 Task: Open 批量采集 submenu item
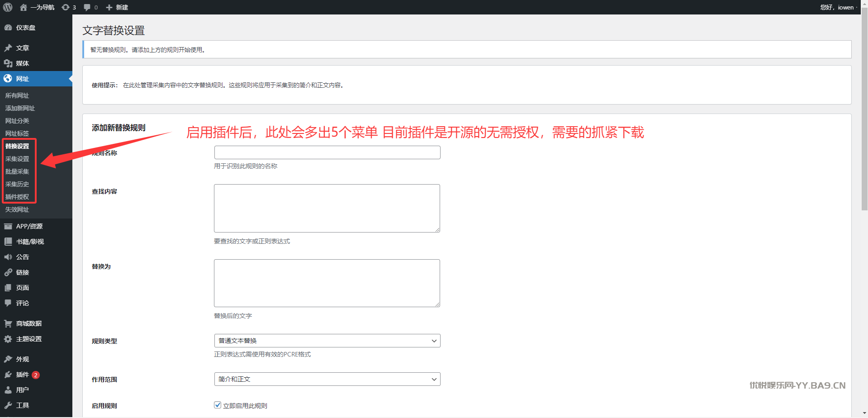pos(17,171)
